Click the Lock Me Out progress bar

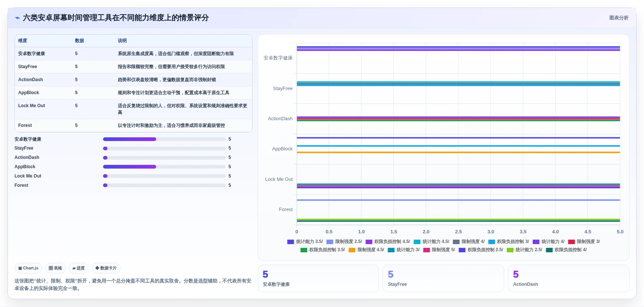click(164, 176)
